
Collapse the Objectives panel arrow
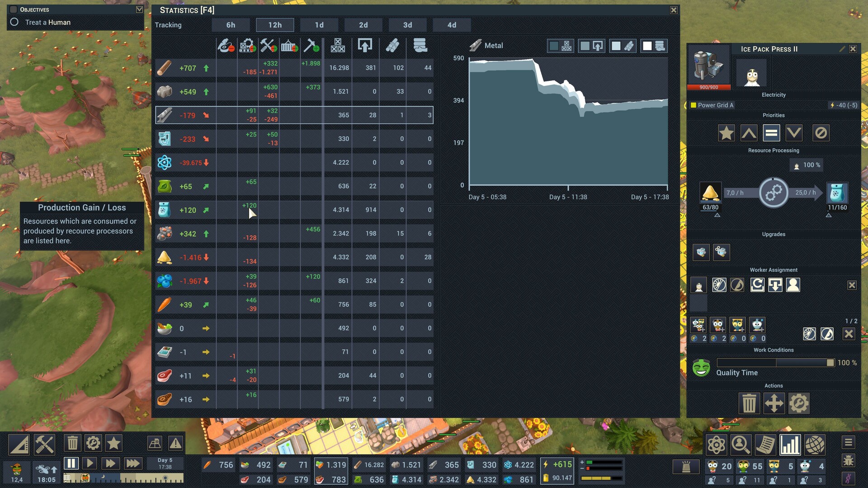click(139, 9)
